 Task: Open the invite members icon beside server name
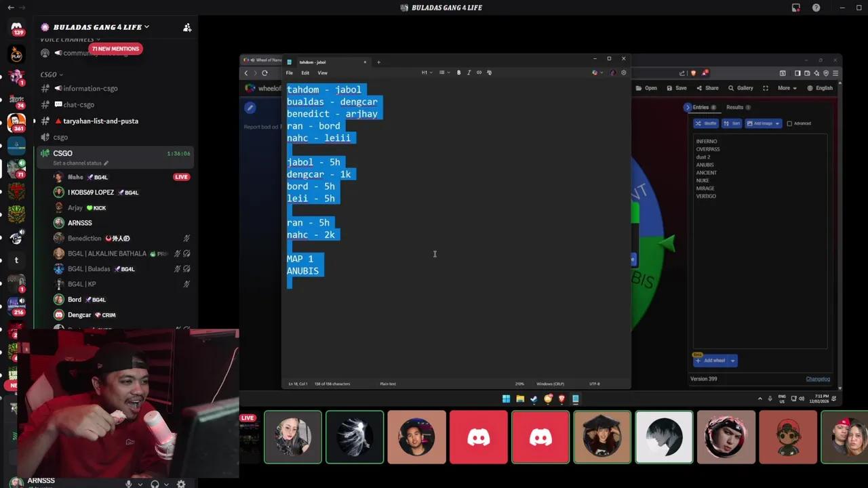(x=187, y=27)
